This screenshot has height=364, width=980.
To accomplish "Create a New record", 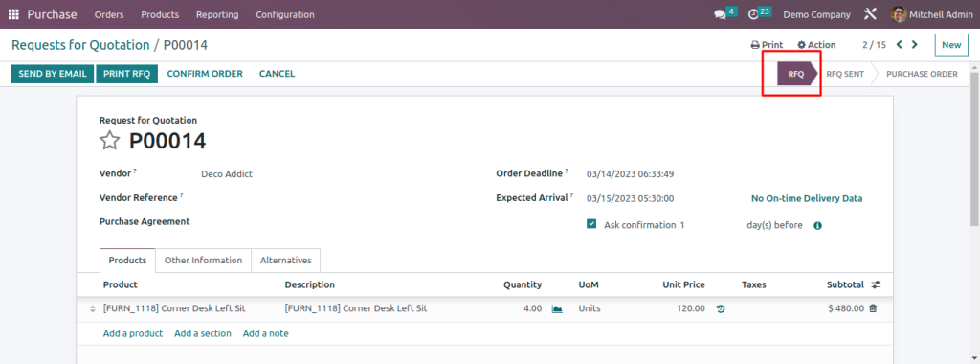I will (x=951, y=45).
